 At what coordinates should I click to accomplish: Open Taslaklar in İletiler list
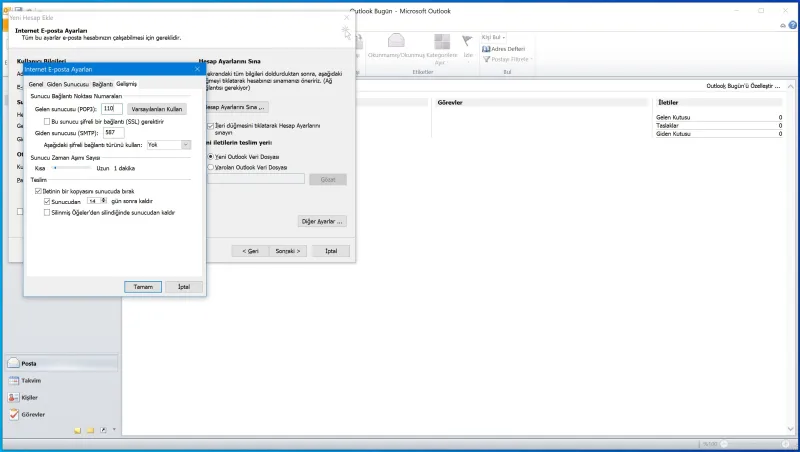667,125
